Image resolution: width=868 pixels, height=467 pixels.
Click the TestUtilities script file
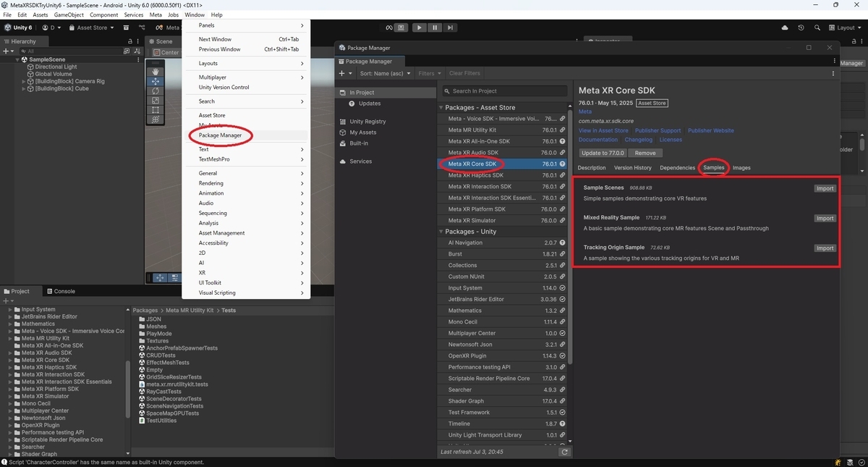(156, 421)
